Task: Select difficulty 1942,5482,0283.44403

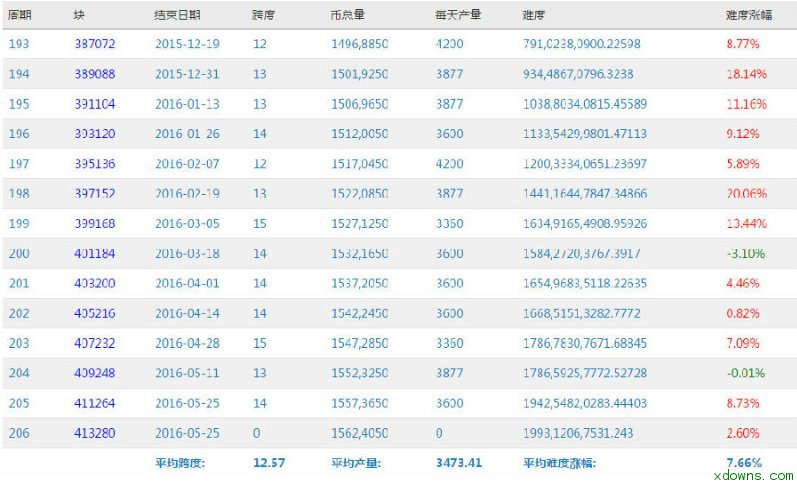Action: pos(585,403)
